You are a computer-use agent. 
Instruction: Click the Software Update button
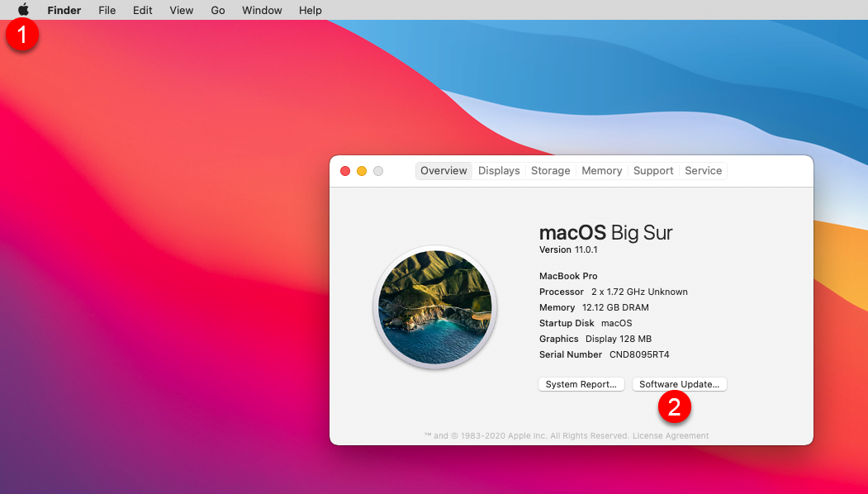[x=679, y=384]
